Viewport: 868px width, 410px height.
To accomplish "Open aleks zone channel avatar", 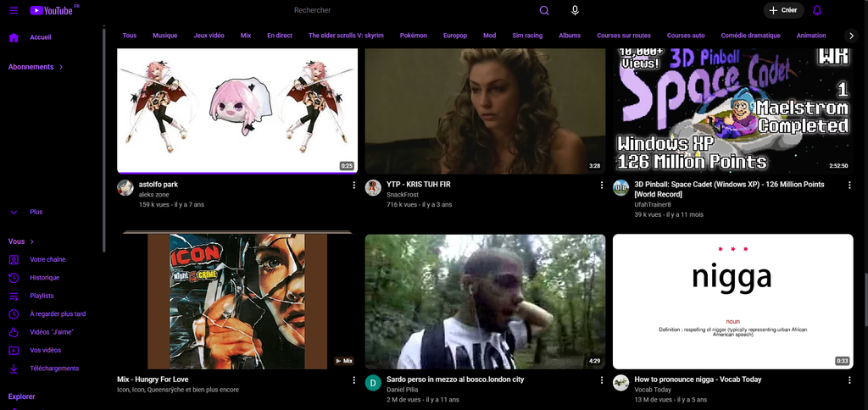I will click(x=125, y=187).
